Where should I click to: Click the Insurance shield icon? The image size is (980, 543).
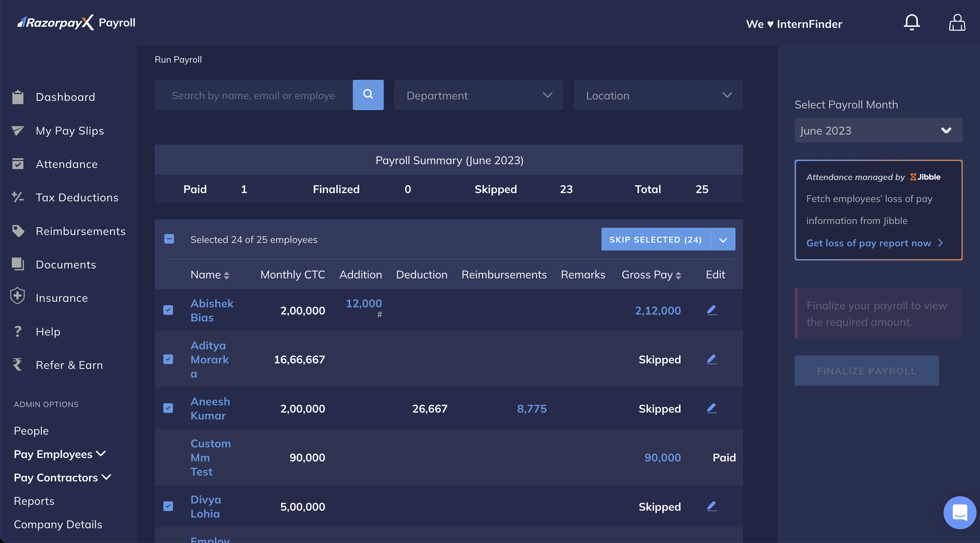18,296
